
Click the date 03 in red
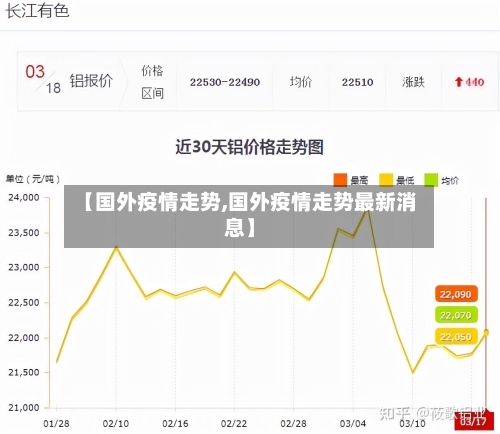coord(35,72)
